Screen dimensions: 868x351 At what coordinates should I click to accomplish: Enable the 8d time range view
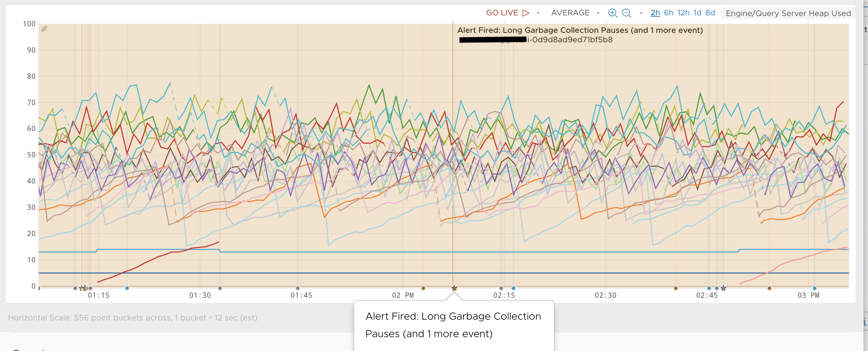pos(710,12)
